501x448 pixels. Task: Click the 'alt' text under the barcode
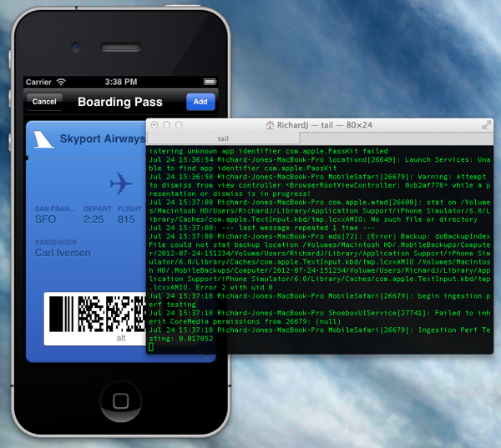point(121,339)
